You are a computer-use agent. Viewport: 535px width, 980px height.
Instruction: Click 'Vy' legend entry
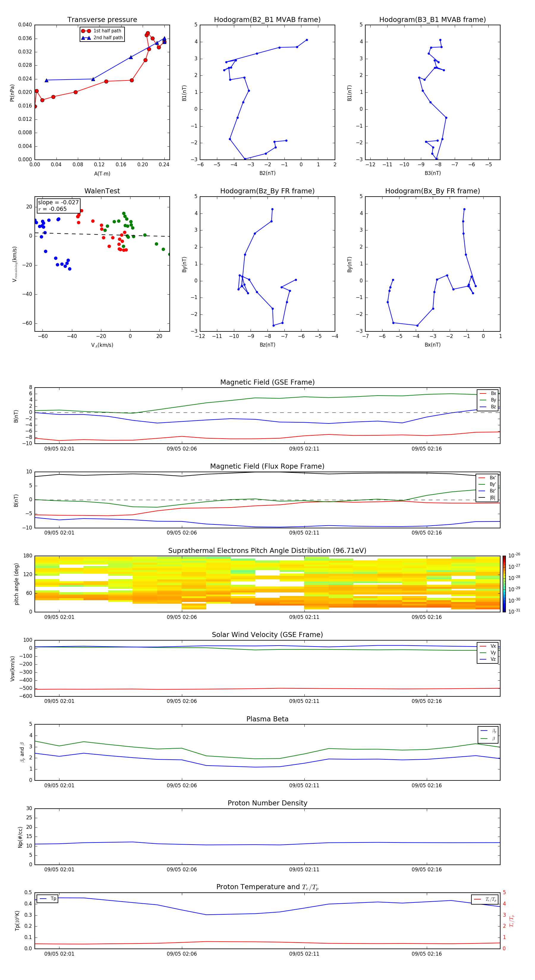point(488,652)
